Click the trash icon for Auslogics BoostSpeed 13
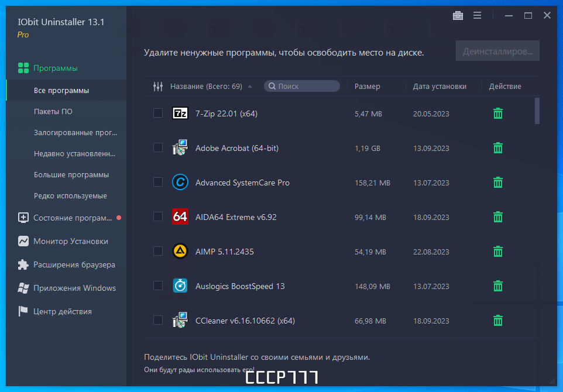This screenshot has height=392, width=563. click(497, 286)
